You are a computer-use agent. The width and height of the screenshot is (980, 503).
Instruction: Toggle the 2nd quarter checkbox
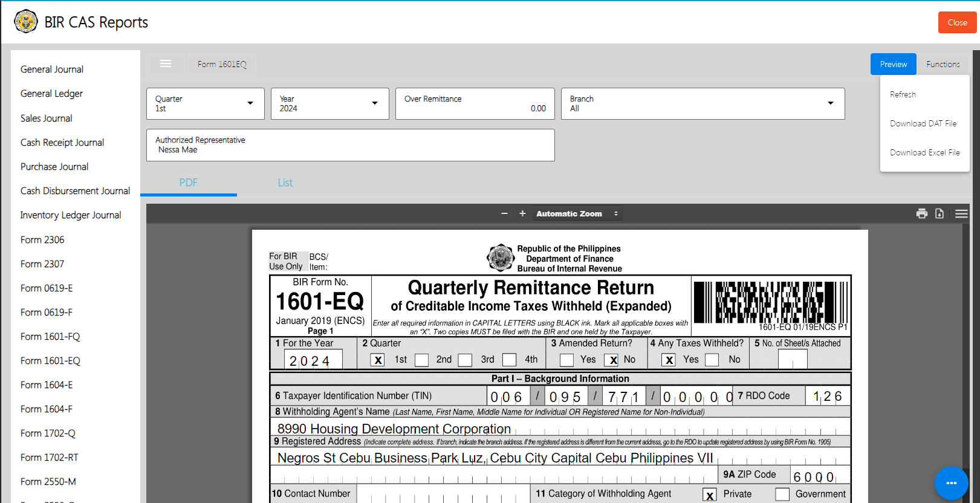pyautogui.click(x=422, y=360)
